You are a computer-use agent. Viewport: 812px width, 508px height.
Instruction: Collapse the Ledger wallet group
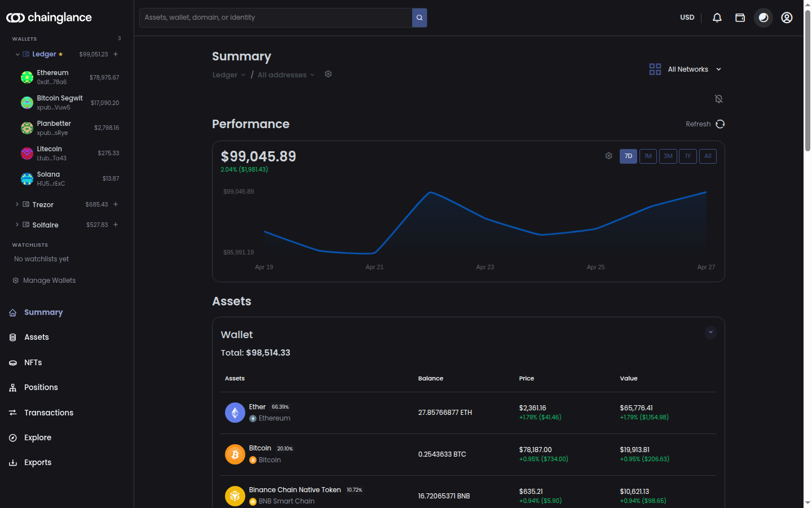click(x=17, y=54)
